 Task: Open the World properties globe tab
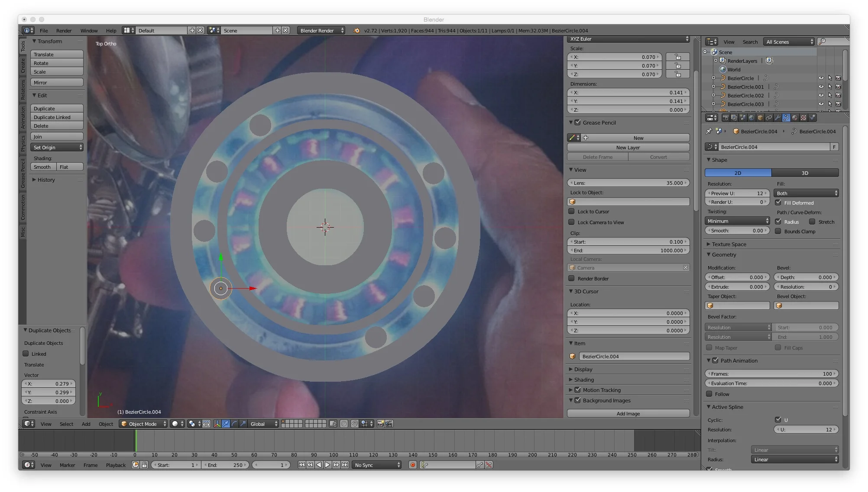coord(751,118)
